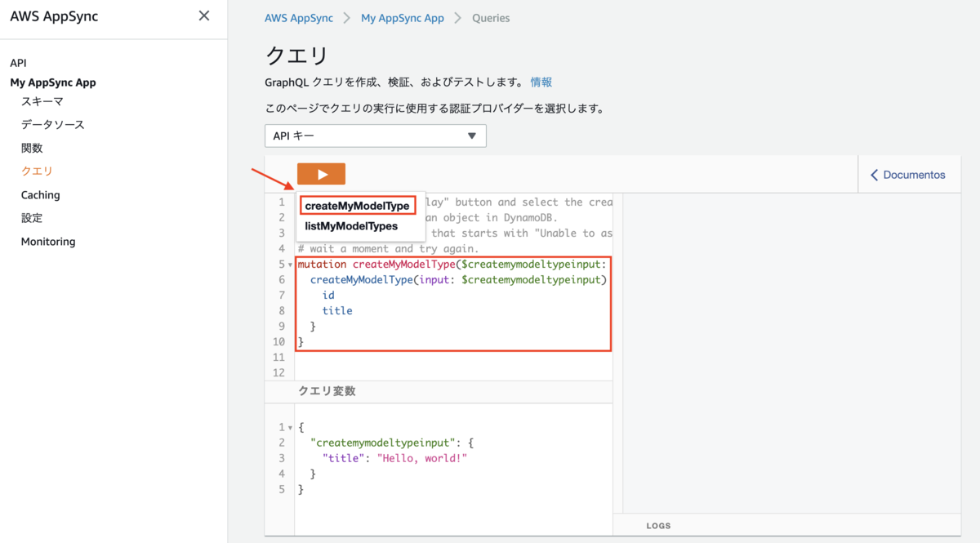Open the API item in the sidebar
This screenshot has height=543, width=980.
[18, 63]
